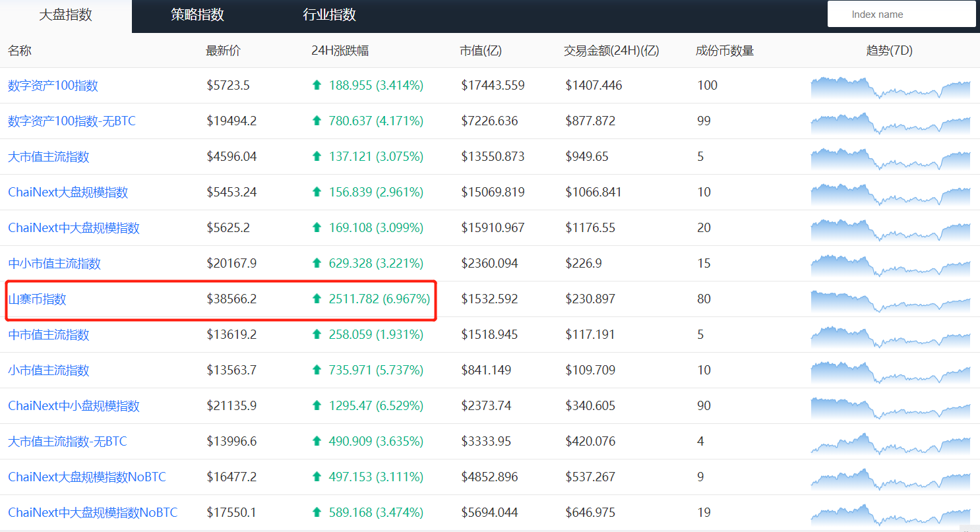
Task: Click the price $19494.2
Action: pos(231,121)
